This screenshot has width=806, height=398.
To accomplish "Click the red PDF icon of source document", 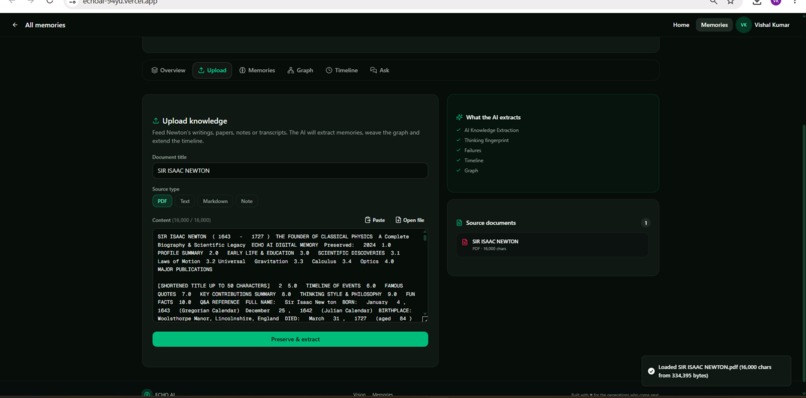I will (x=465, y=242).
